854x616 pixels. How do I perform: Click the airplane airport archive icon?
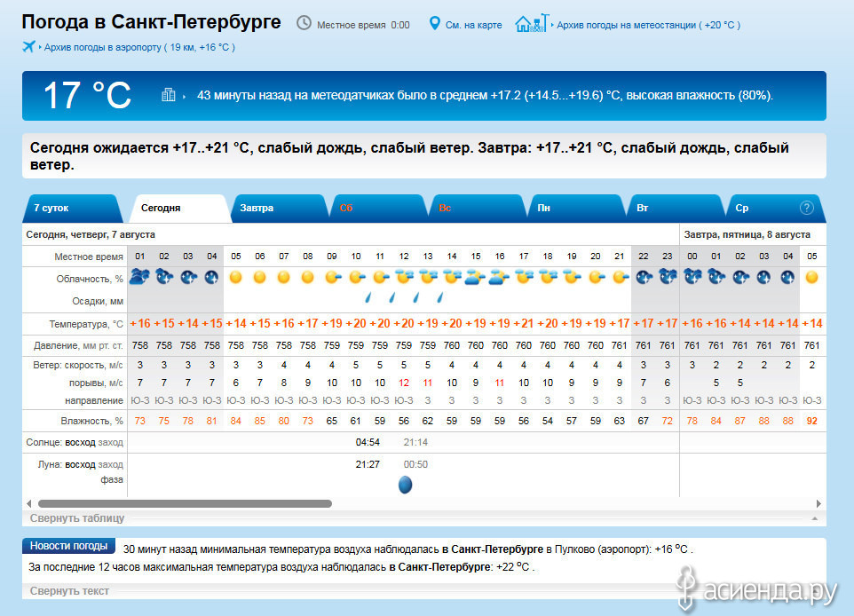pos(29,46)
